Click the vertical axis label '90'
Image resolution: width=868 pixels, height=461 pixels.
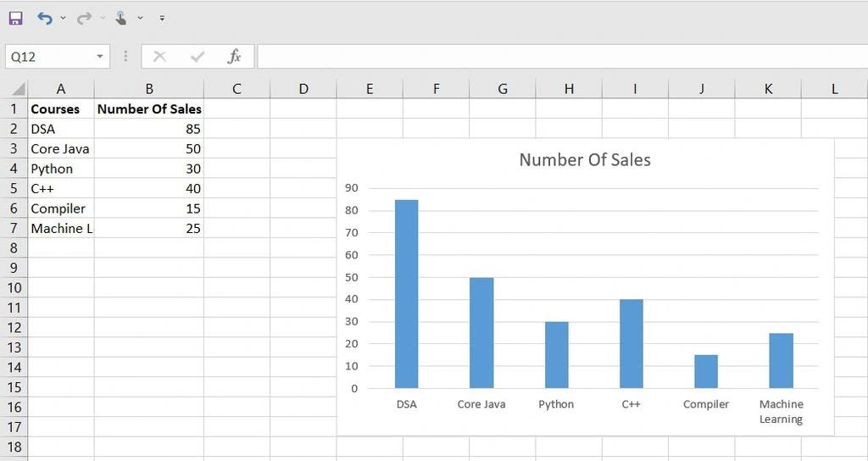click(x=352, y=187)
